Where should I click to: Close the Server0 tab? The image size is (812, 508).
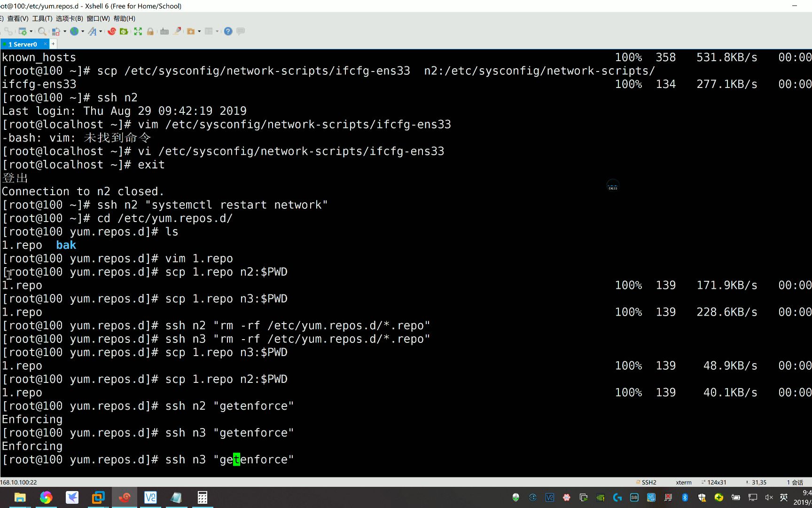click(46, 44)
